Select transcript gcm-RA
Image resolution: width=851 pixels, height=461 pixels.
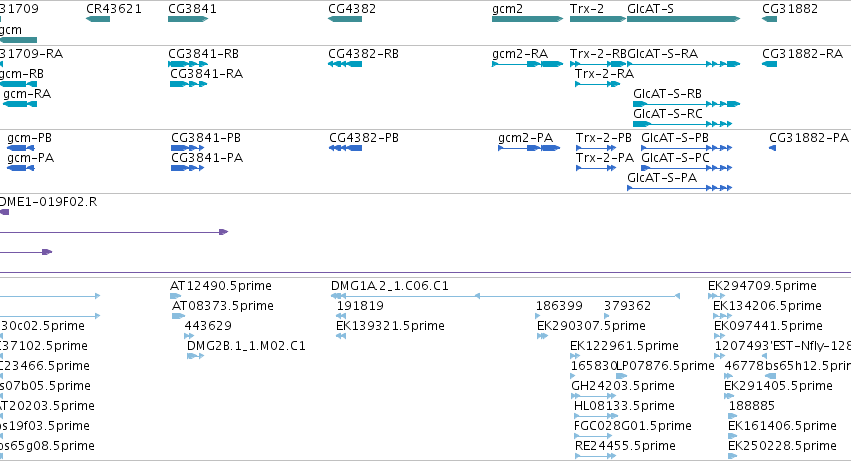20,104
